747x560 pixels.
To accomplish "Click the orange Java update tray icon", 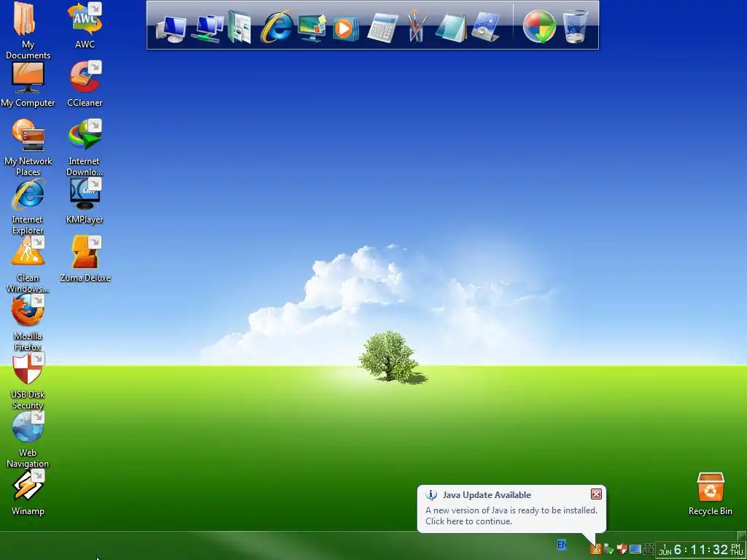I will 595,549.
